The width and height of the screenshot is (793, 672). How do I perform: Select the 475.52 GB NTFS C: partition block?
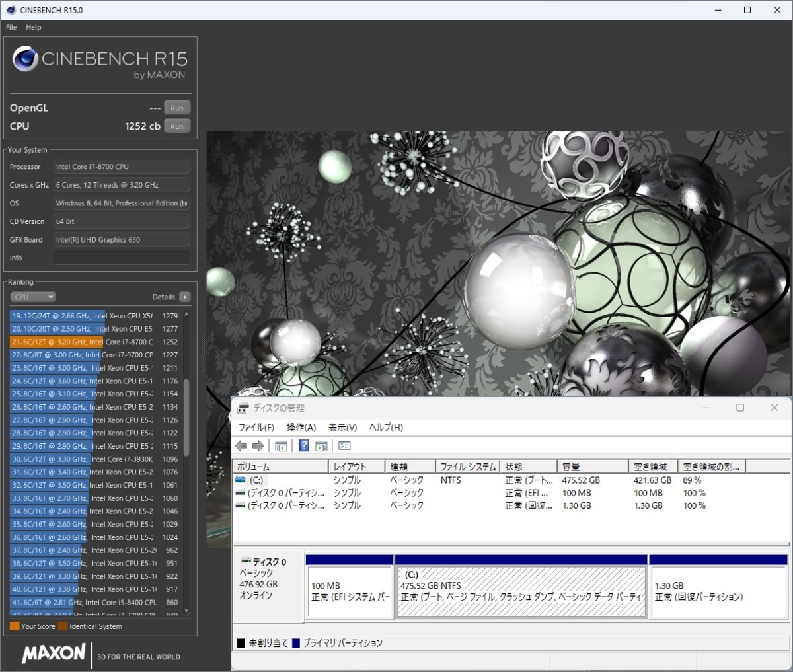click(521, 586)
